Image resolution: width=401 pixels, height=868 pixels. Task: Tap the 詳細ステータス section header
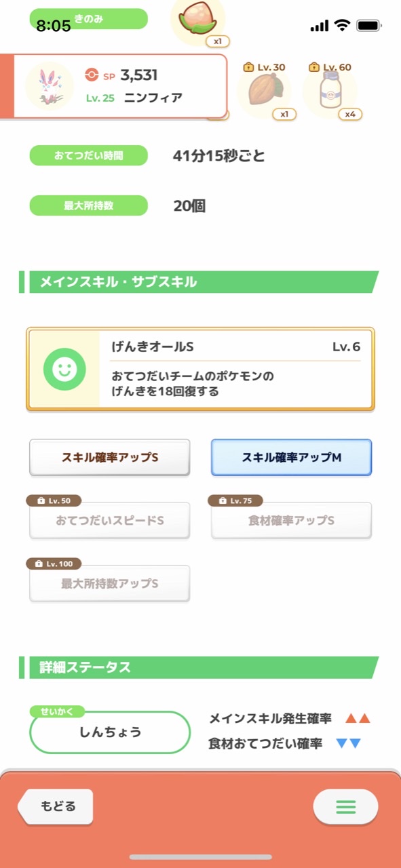click(x=199, y=667)
